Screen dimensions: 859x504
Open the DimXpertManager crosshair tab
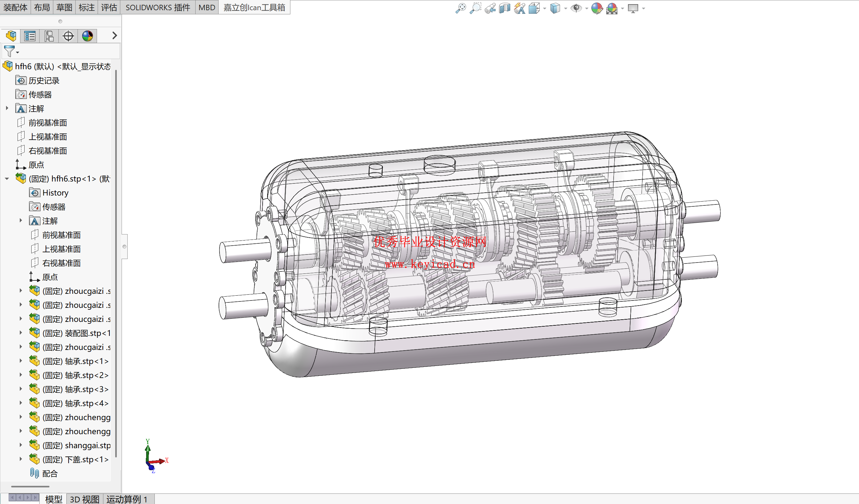click(68, 36)
